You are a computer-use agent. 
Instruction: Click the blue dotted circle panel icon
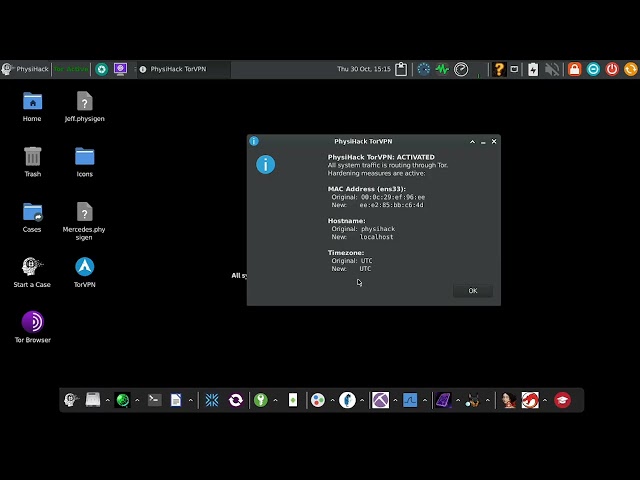point(424,69)
